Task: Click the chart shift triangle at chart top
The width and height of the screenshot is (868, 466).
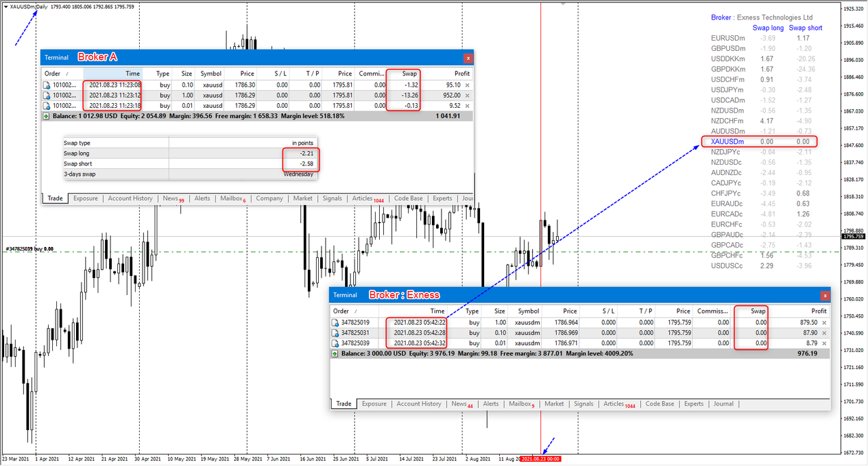Action: [x=563, y=3]
